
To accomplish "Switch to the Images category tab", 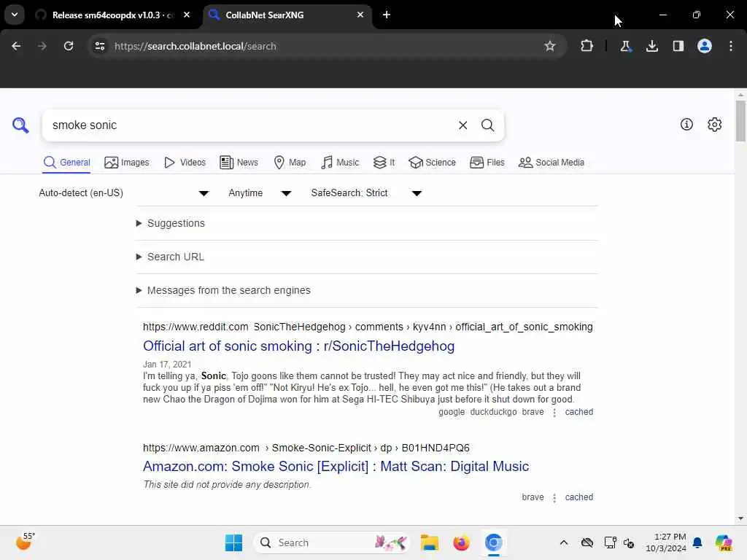I will [x=127, y=163].
